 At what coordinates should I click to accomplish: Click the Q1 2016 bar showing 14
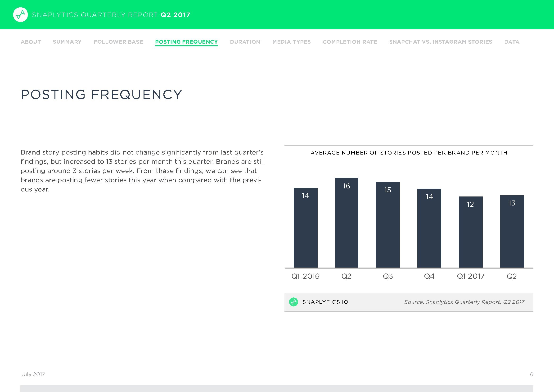coord(306,228)
